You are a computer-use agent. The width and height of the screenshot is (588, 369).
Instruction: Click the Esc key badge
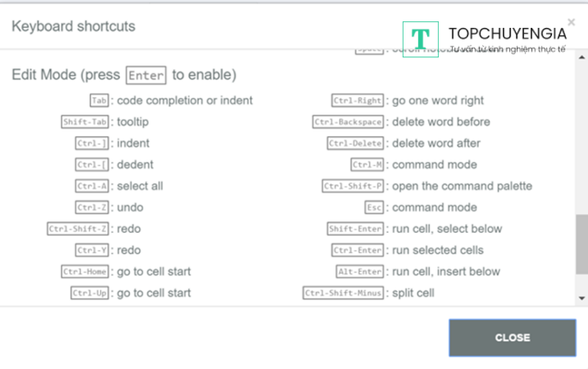click(374, 207)
